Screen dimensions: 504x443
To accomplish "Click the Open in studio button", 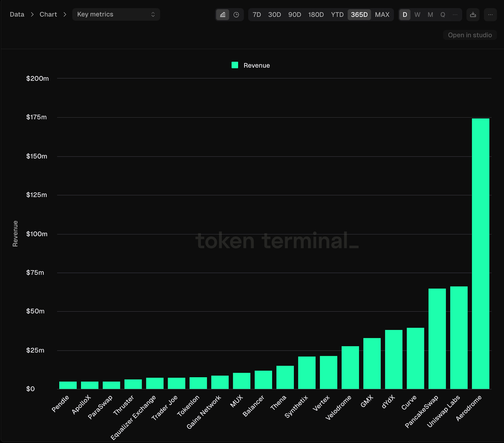I will tap(470, 35).
